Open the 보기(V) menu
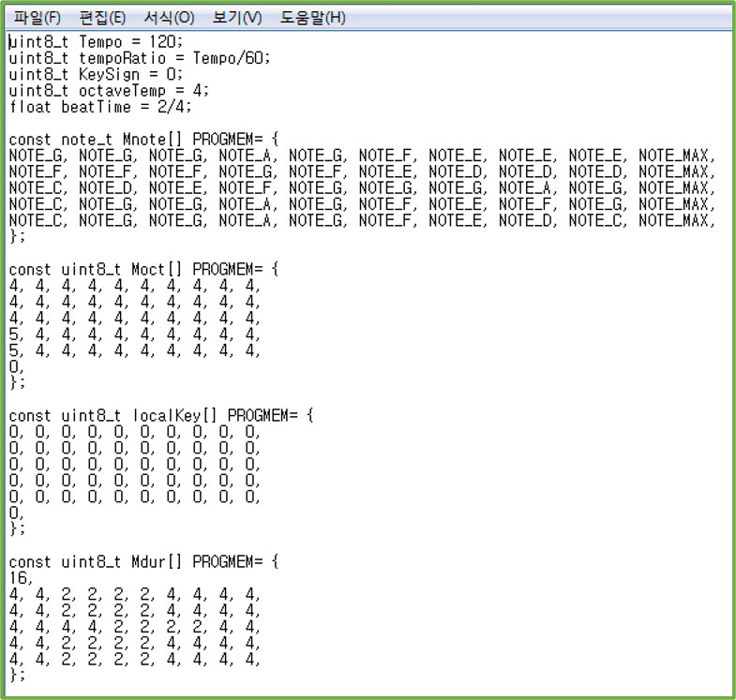736x700 pixels. click(237, 18)
